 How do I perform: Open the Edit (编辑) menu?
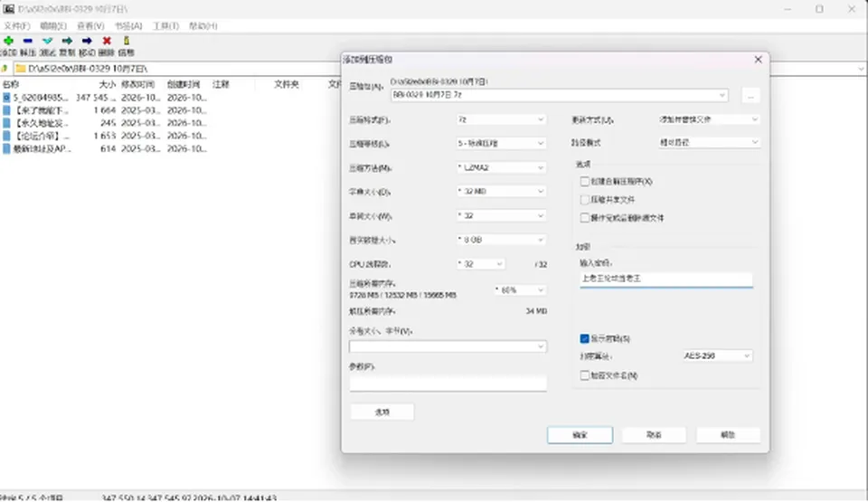point(53,26)
